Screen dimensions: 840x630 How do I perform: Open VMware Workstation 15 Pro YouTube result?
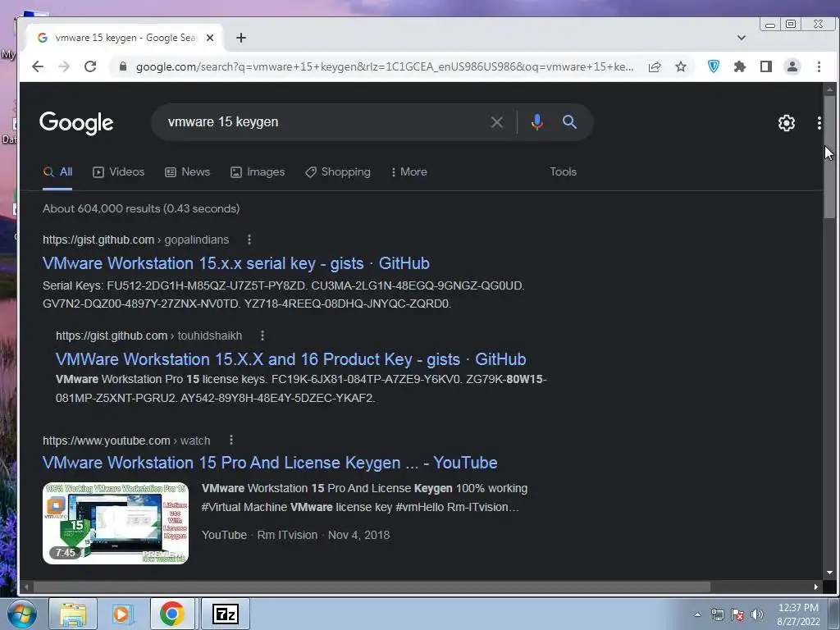270,463
